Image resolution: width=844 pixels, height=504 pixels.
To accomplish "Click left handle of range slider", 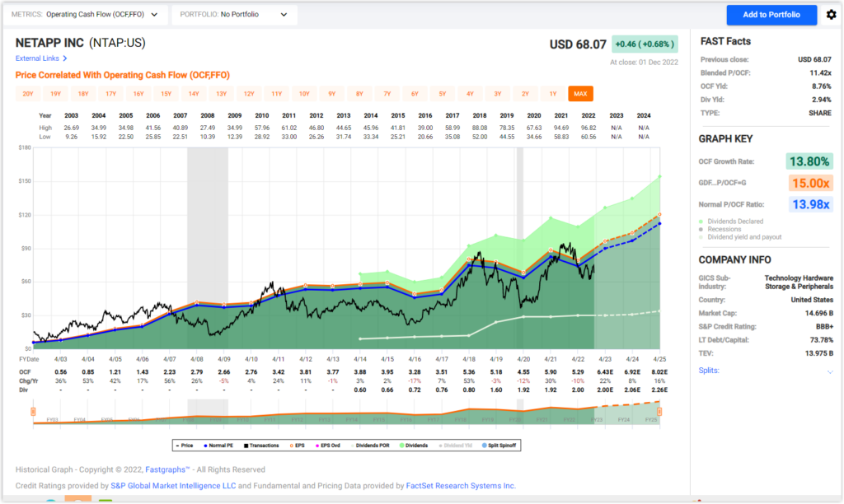I will click(x=33, y=412).
